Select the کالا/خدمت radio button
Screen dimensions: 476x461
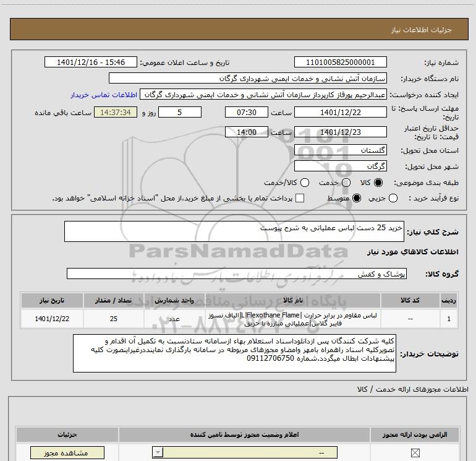tap(305, 183)
